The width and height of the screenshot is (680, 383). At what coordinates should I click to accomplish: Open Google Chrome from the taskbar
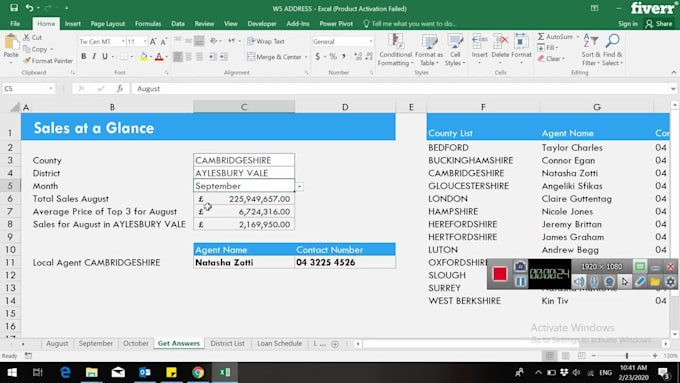[x=198, y=372]
